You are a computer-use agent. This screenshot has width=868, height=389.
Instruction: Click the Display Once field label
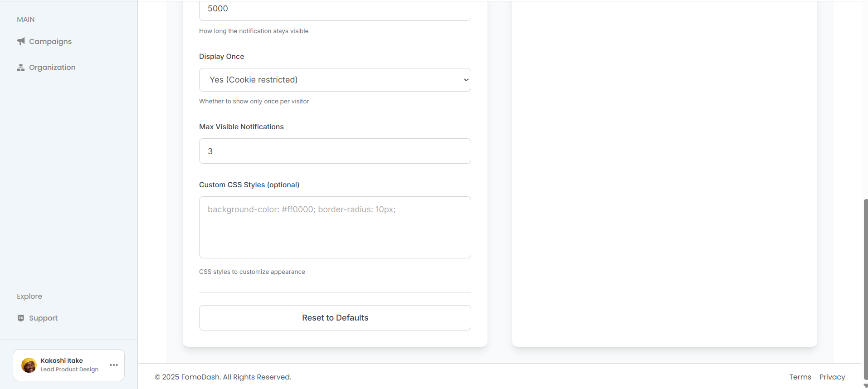[x=221, y=56]
